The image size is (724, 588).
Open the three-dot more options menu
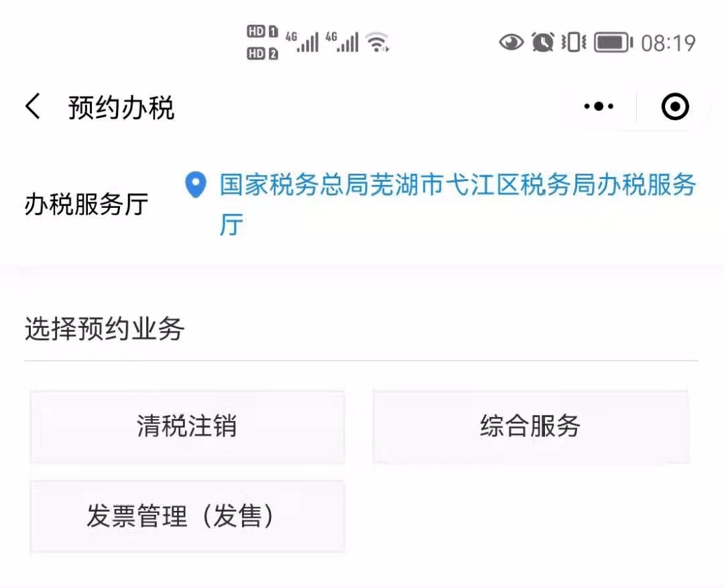[x=599, y=106]
